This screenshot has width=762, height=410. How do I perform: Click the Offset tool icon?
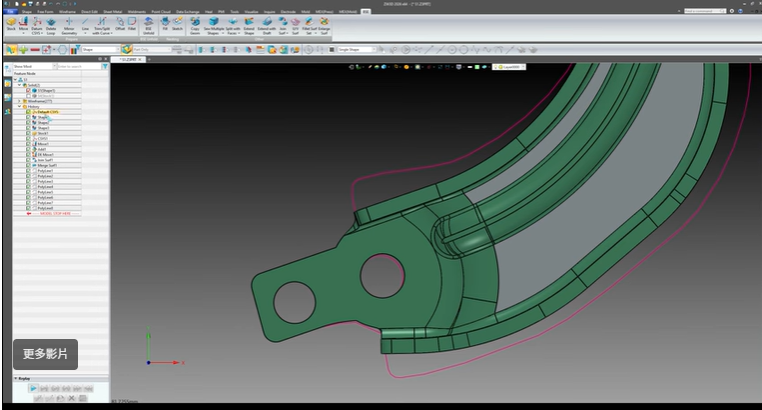[x=119, y=21]
